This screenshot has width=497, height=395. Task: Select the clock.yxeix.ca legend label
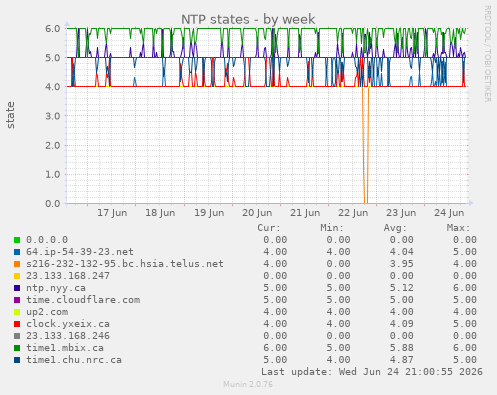point(68,324)
